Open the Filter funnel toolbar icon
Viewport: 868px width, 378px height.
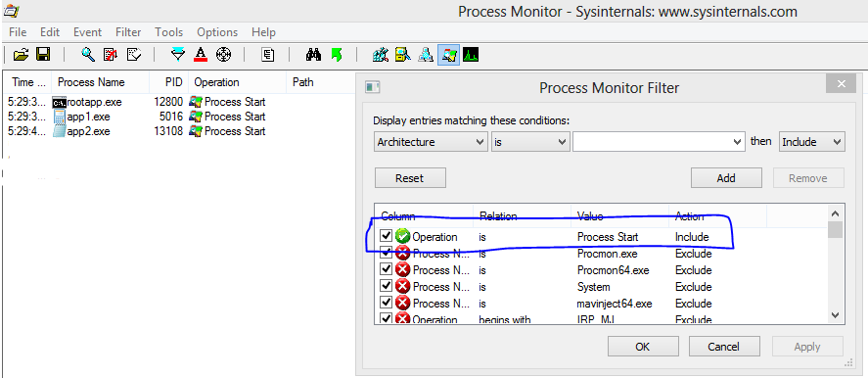point(178,54)
